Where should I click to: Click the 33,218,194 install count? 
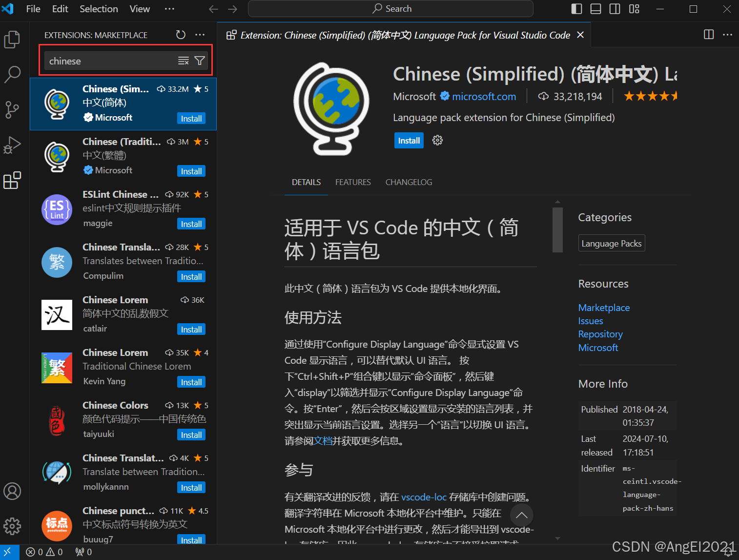(570, 97)
